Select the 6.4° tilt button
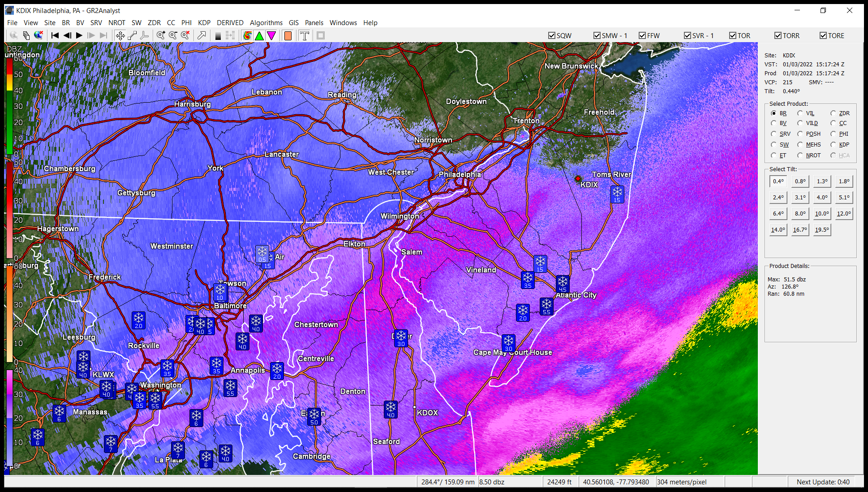 click(x=778, y=214)
